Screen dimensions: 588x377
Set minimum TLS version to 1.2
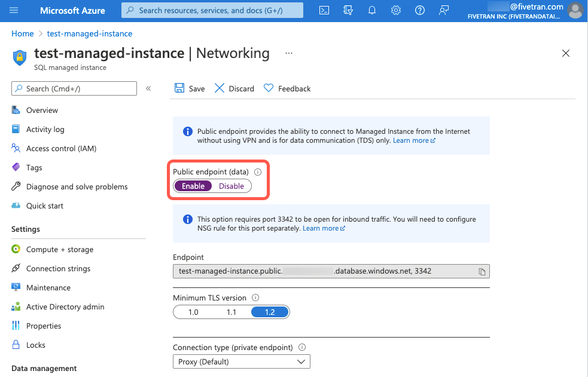click(x=270, y=312)
